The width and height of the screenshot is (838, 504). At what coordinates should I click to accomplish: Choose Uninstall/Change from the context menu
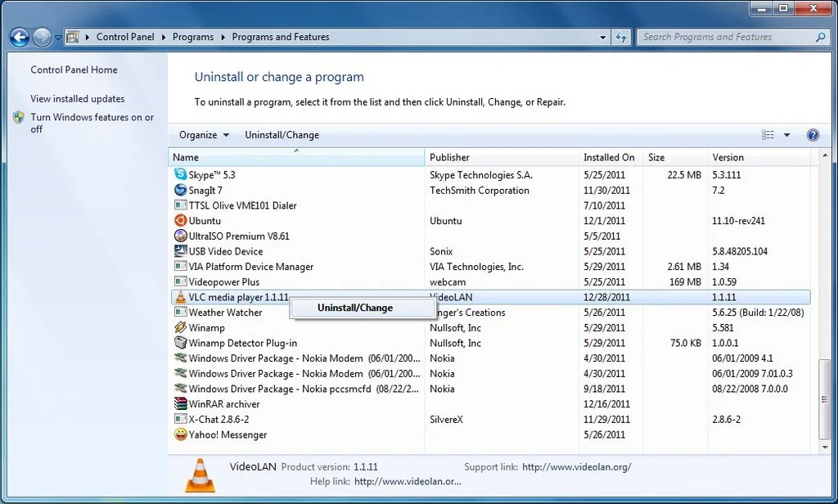click(x=356, y=308)
